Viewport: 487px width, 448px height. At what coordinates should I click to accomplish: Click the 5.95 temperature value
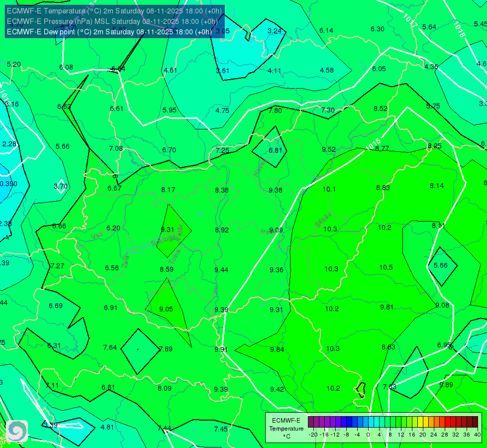pyautogui.click(x=170, y=110)
